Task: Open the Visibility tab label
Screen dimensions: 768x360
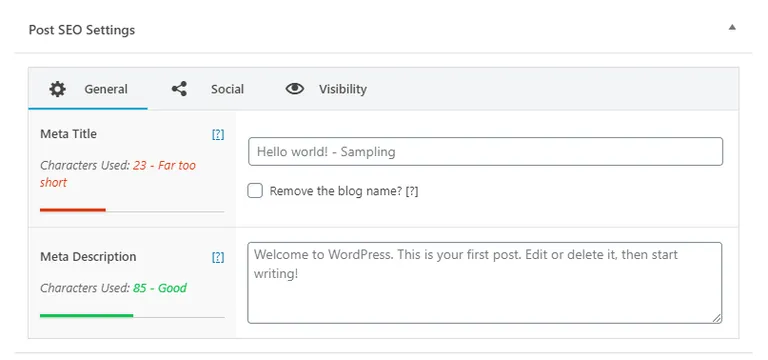Action: point(343,89)
